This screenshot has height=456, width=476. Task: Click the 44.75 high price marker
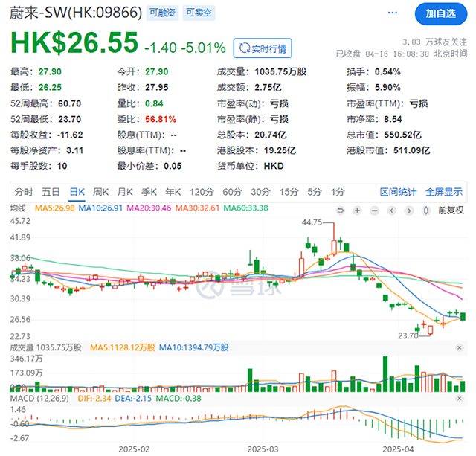(312, 222)
